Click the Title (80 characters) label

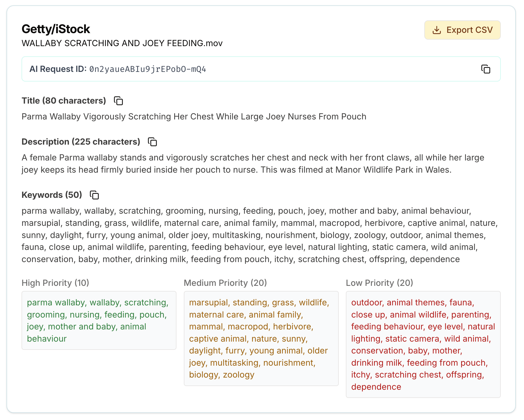coord(64,101)
